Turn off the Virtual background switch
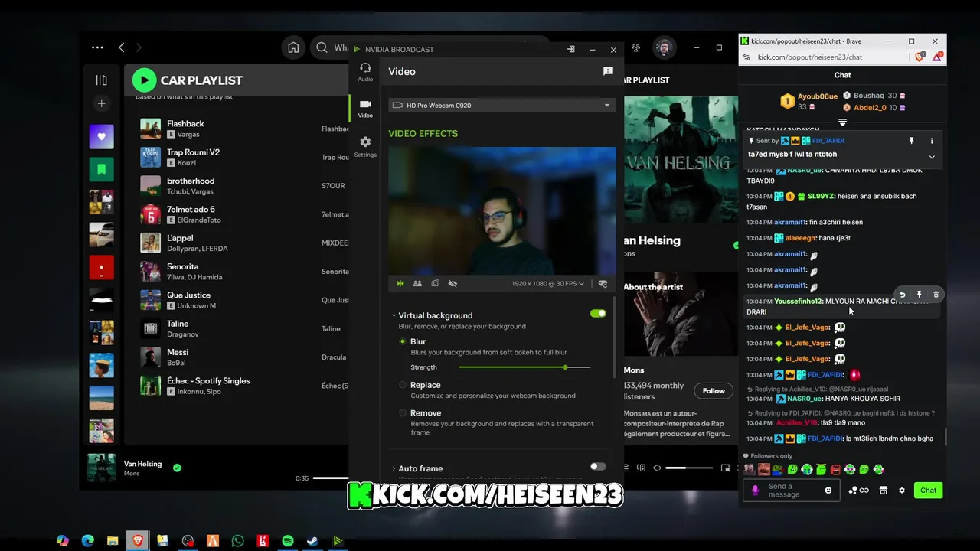Screen dimensions: 980x551 point(598,313)
